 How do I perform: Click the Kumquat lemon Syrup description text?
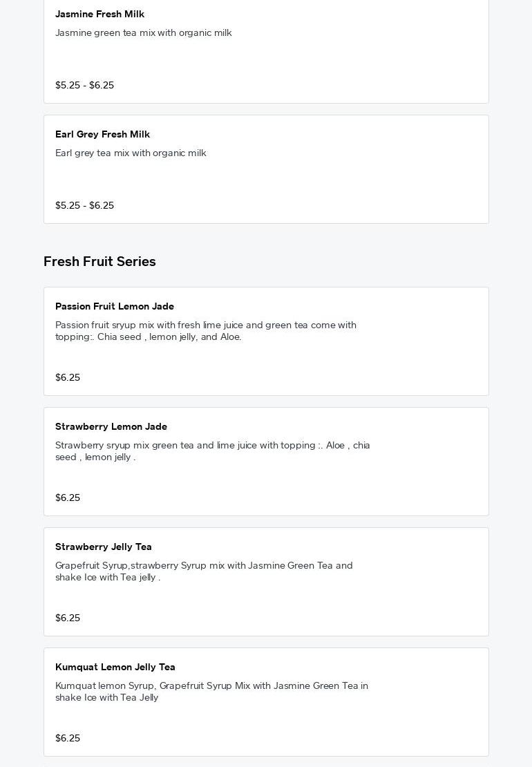211,691
